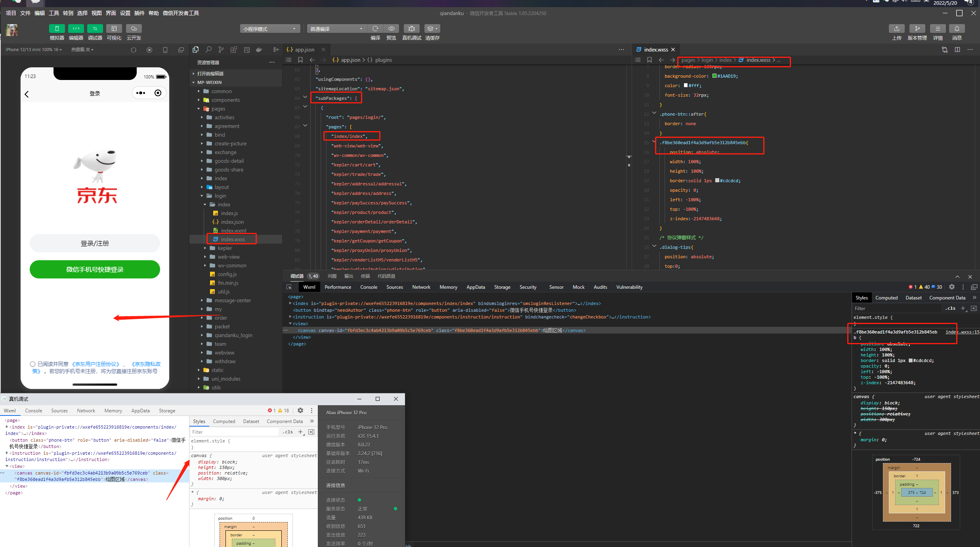
Task: Click the compile refresh icon
Action: coord(375,29)
